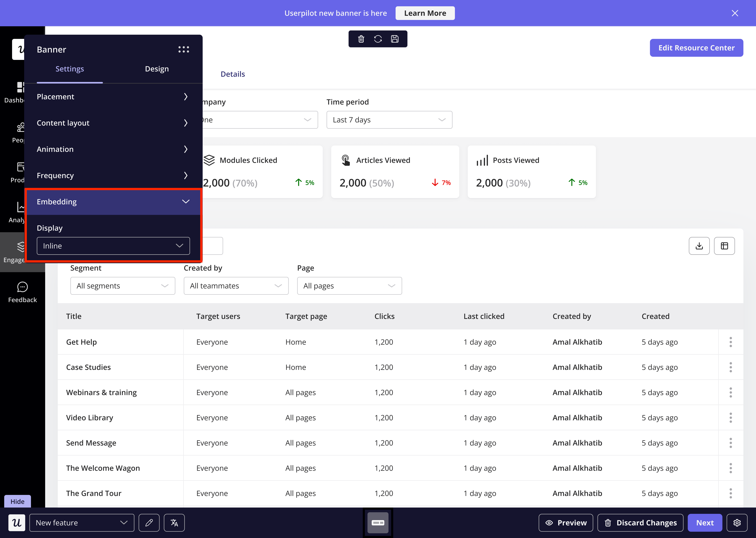Click the Get Help title cell

[81, 342]
